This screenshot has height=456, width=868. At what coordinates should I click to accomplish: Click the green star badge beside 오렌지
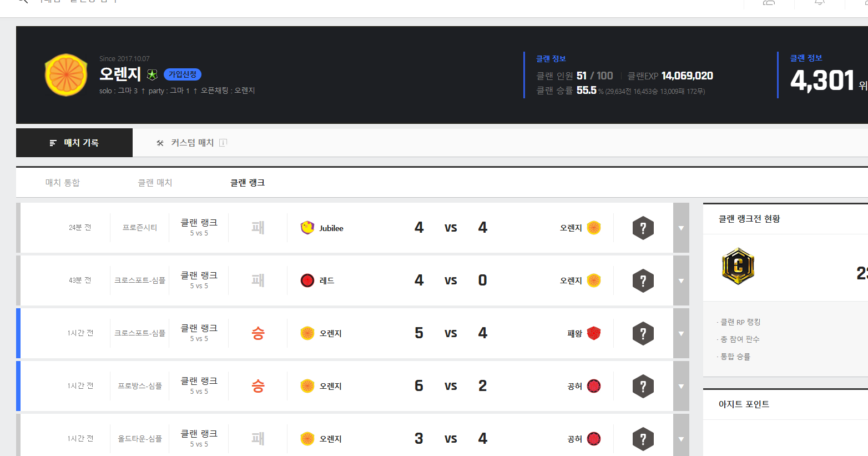[x=152, y=74]
